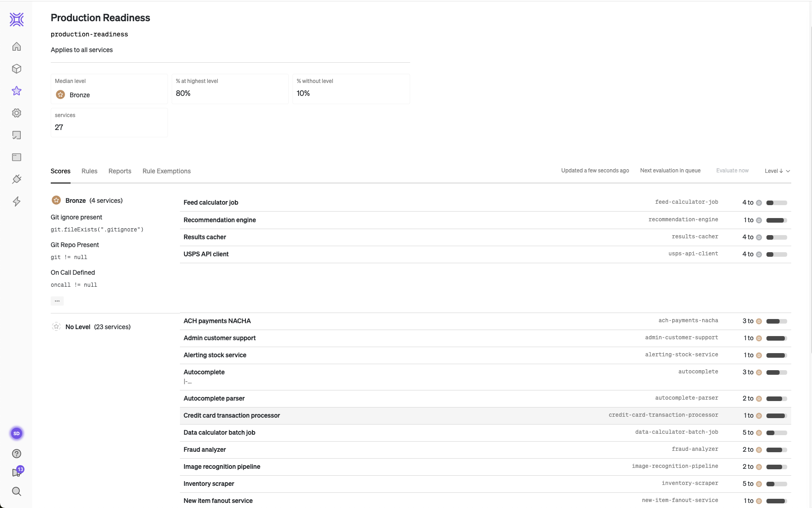Expand the ellipsis under Bronze rules
This screenshot has width=812, height=508.
coord(57,301)
